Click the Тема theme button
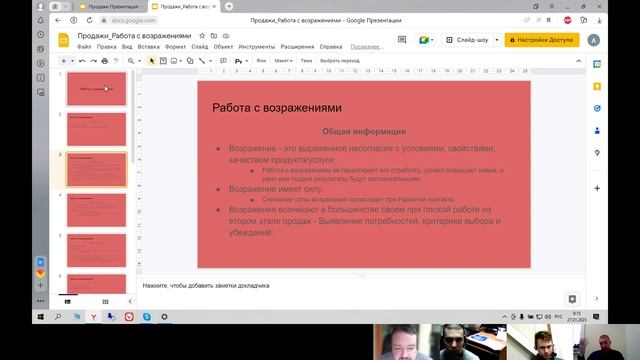640x360 pixels. pyautogui.click(x=306, y=61)
